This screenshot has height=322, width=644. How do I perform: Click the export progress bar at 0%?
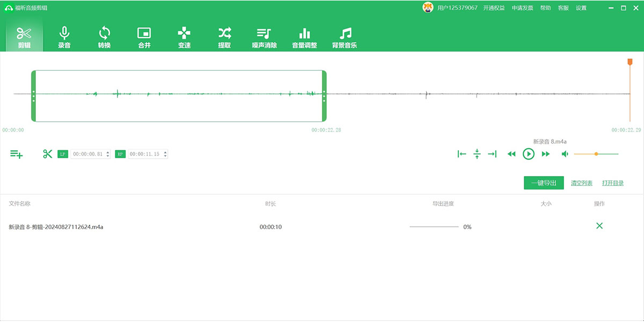pyautogui.click(x=434, y=227)
